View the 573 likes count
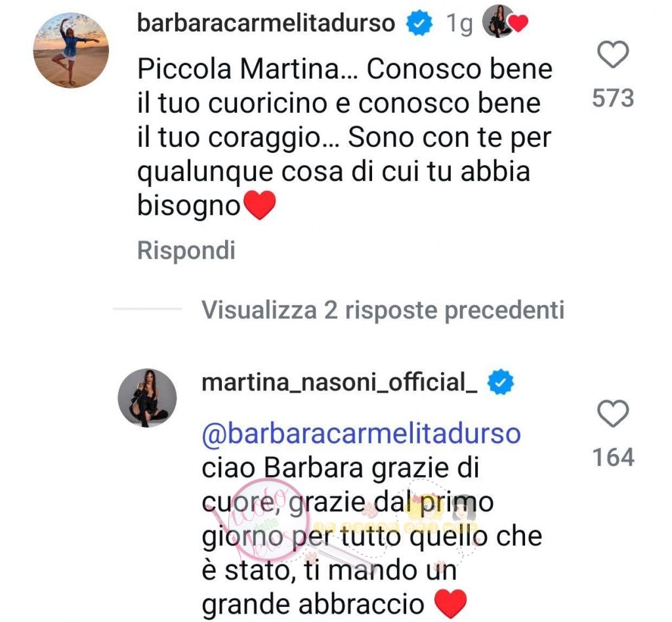This screenshot has height=622, width=672. tap(613, 98)
